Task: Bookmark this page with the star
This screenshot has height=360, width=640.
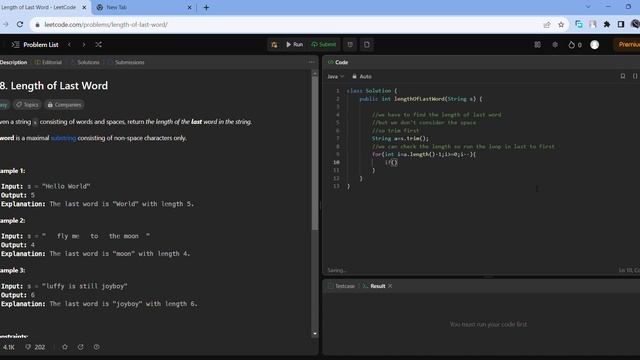Action: [x=561, y=24]
